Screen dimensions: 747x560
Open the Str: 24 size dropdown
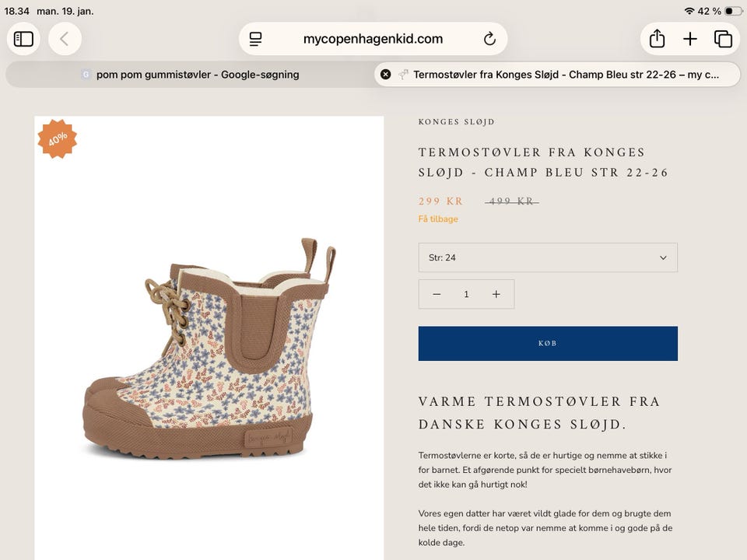point(548,257)
